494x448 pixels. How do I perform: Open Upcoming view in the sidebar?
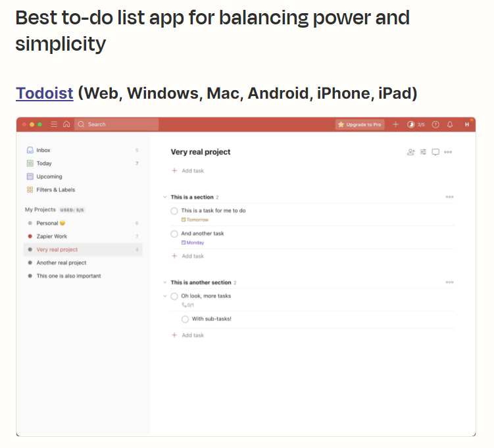click(x=83, y=176)
